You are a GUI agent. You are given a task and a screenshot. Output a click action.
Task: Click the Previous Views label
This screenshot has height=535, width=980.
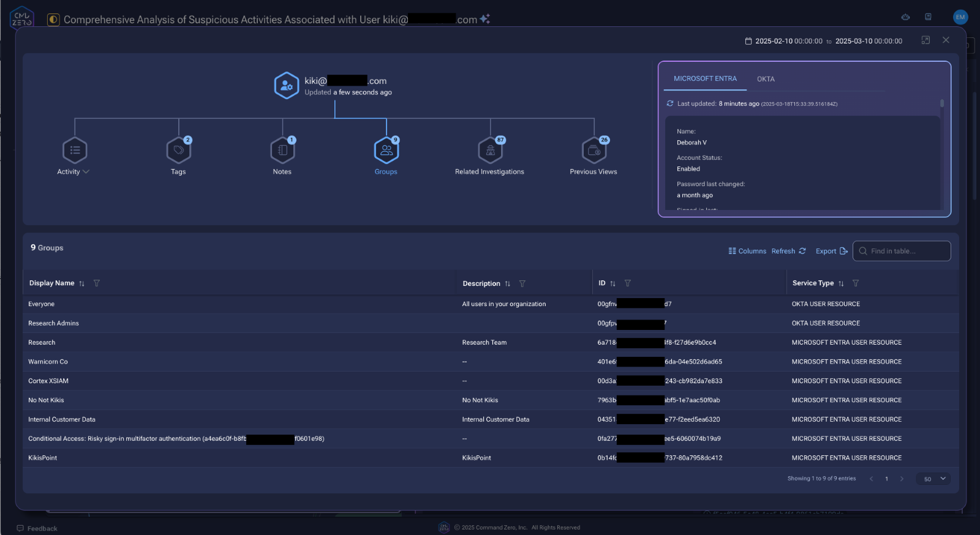tap(594, 172)
